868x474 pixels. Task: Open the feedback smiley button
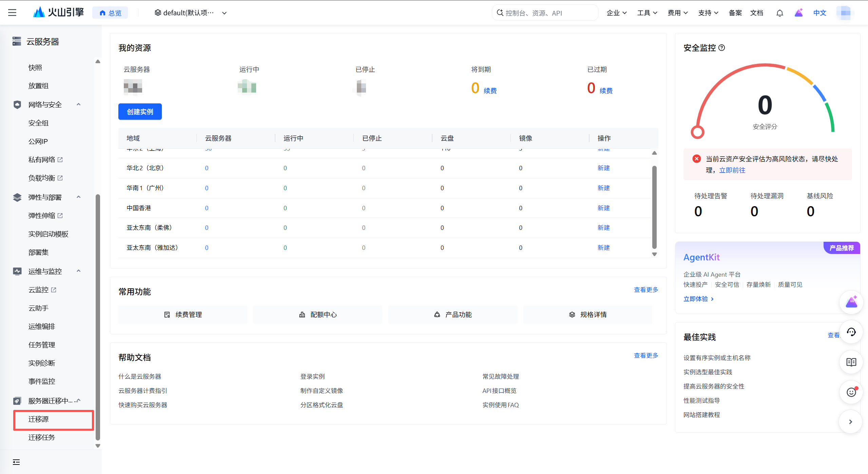(851, 392)
